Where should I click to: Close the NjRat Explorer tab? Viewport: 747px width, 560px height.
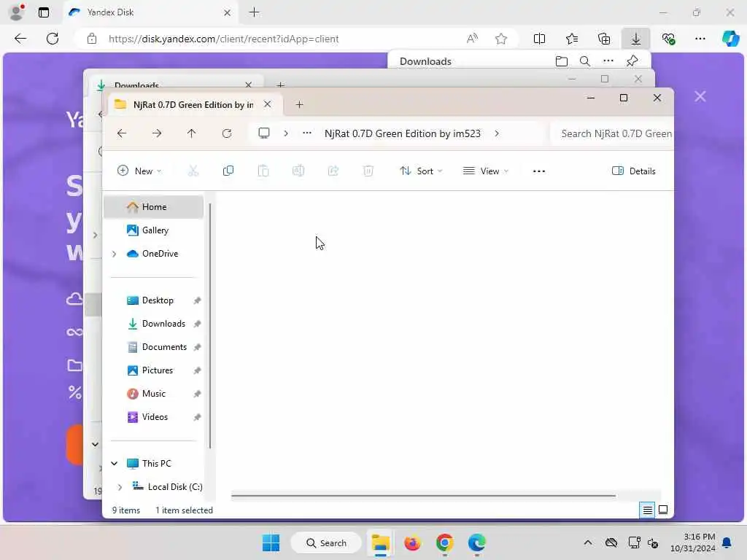point(267,104)
